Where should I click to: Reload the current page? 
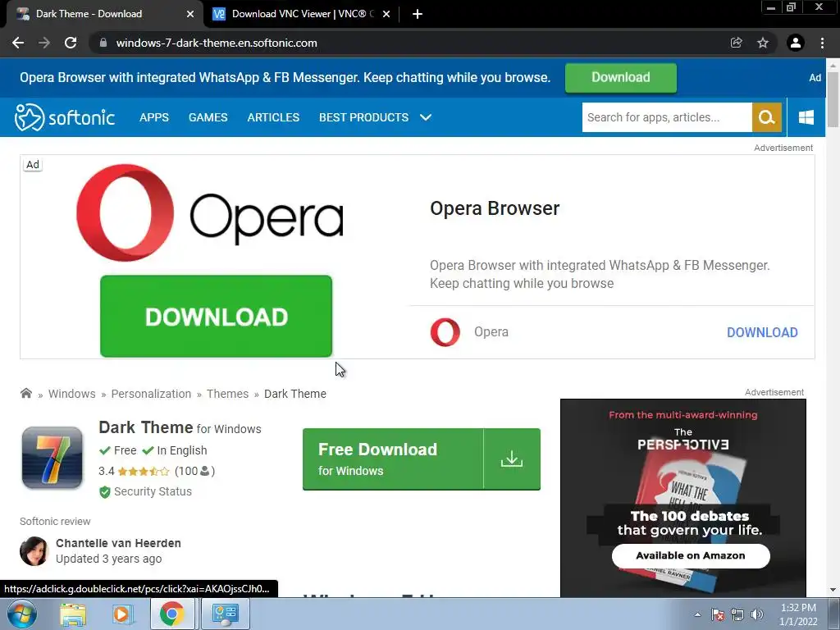pyautogui.click(x=71, y=43)
